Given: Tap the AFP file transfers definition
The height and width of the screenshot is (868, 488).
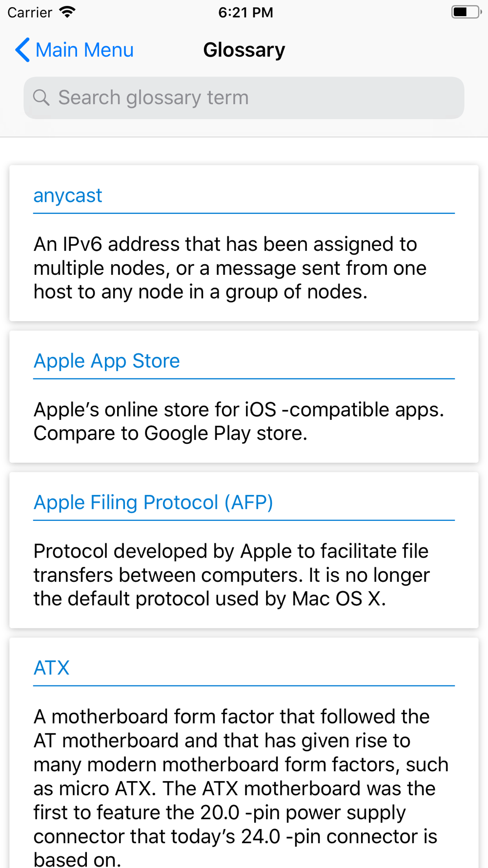Looking at the screenshot, I should coord(231,575).
